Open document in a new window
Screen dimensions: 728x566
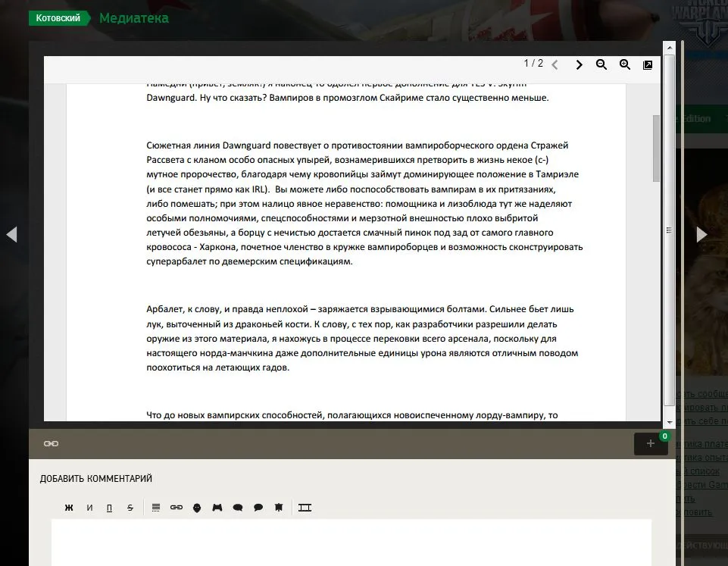point(648,65)
